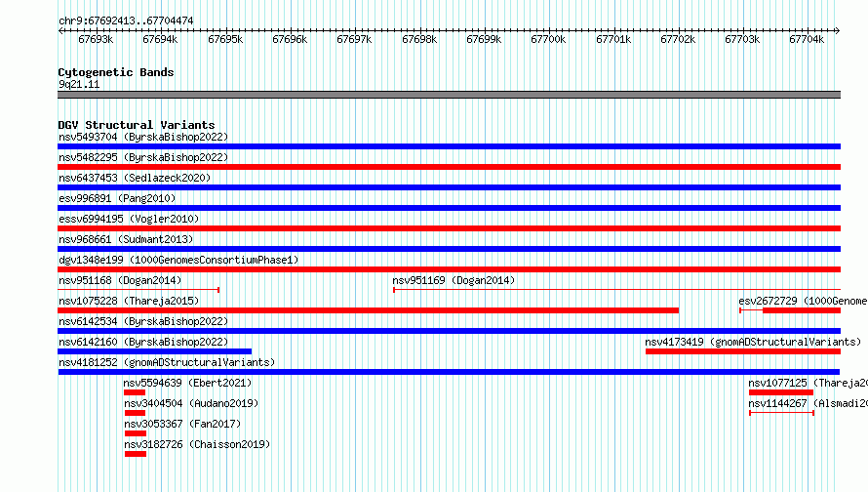Click the 67699k ruler tick label
The width and height of the screenshot is (868, 492).
(484, 39)
